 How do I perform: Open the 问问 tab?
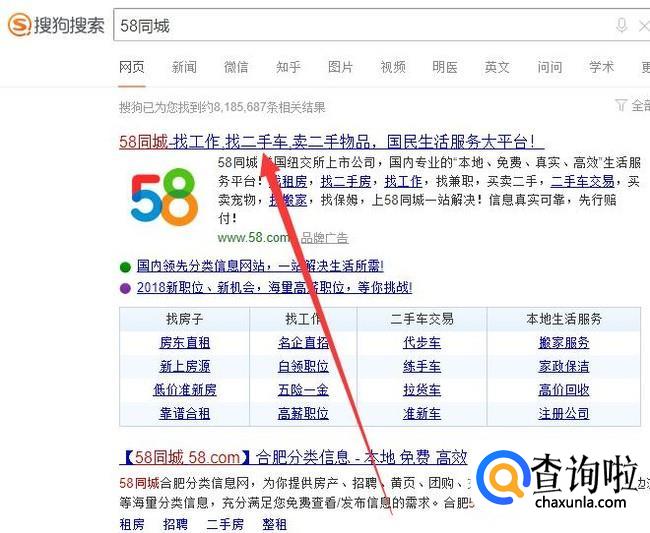coord(550,67)
